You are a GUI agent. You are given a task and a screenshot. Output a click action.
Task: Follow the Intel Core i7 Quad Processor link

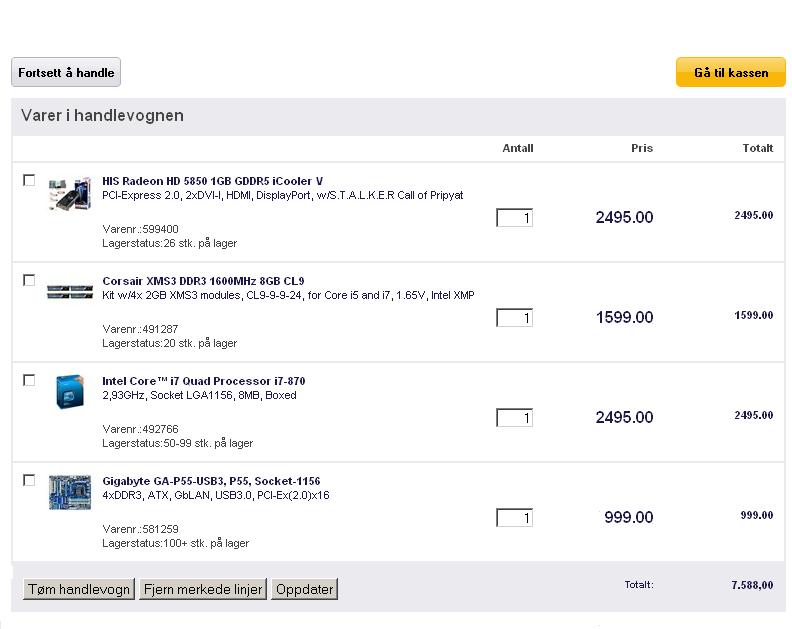coord(204,381)
